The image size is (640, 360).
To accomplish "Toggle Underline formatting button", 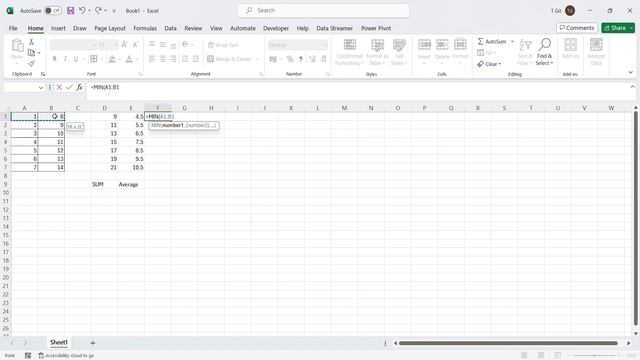I will (76, 59).
